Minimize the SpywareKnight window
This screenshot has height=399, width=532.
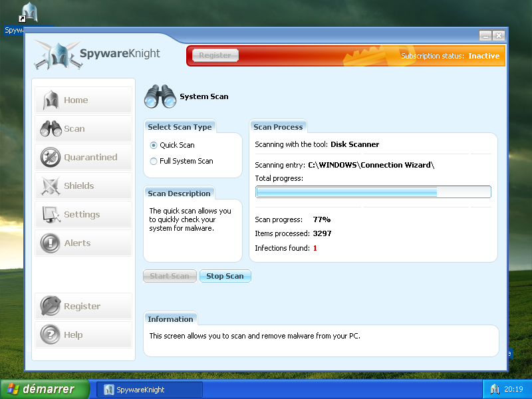click(485, 35)
